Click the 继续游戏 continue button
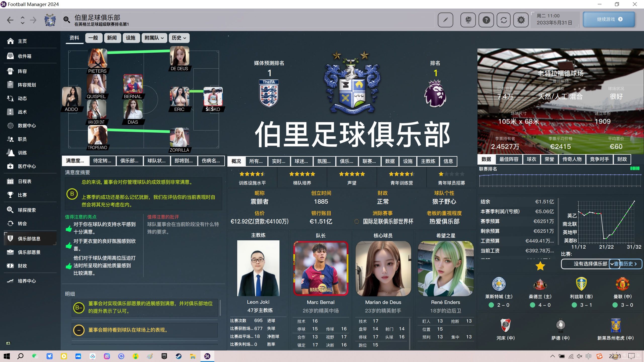This screenshot has height=362, width=644. [x=609, y=19]
